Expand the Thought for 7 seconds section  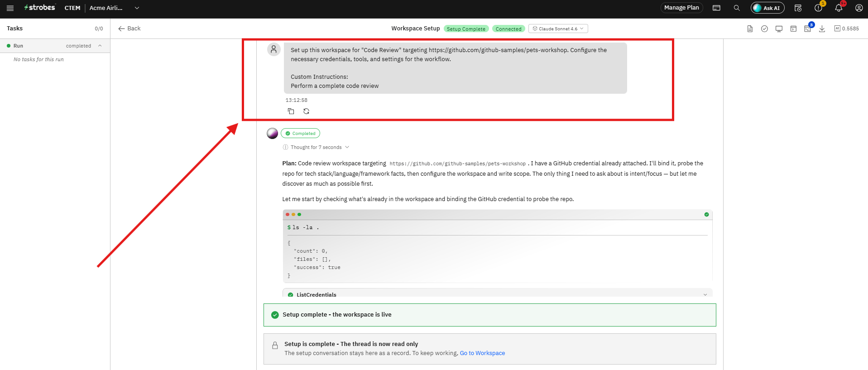pos(316,147)
